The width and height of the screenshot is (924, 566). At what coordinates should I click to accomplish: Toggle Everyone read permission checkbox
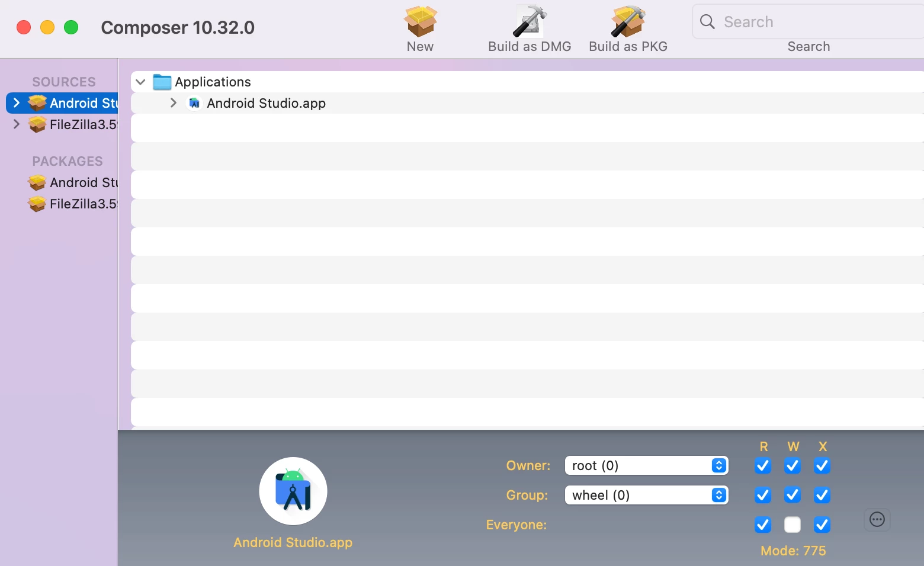(x=763, y=525)
